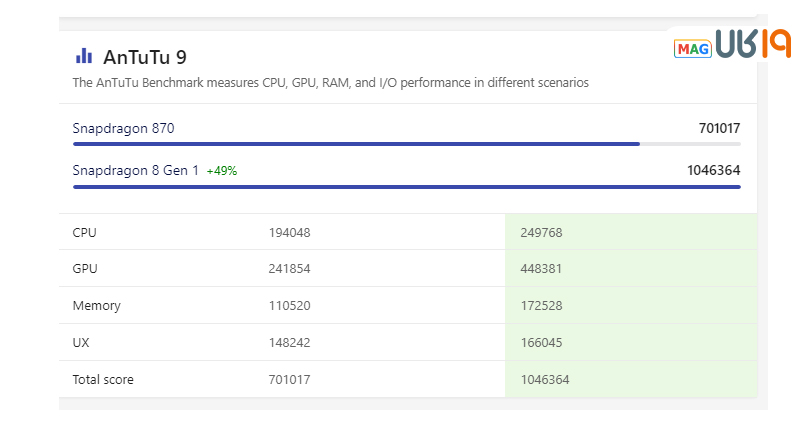Click the AnTuTu 9 heading

pos(144,57)
